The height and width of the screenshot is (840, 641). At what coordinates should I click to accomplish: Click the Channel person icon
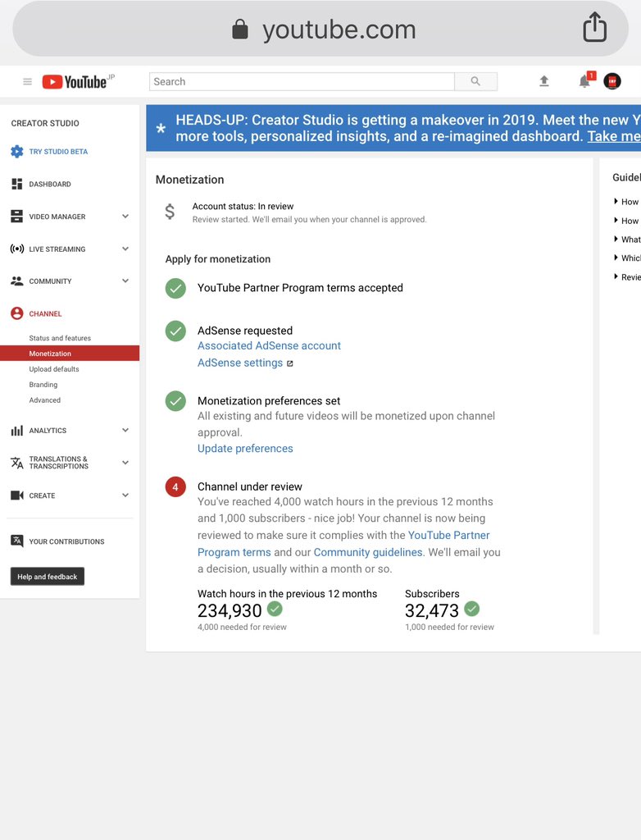tap(17, 313)
